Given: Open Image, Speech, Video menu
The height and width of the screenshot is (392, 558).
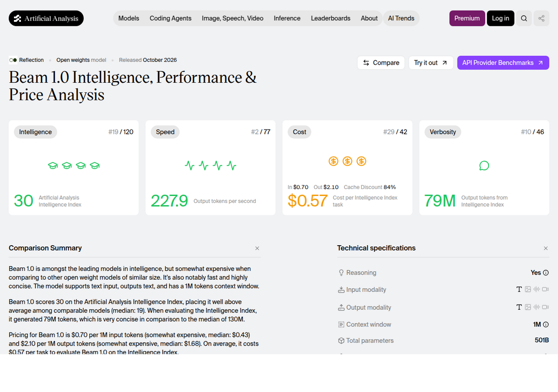Looking at the screenshot, I should (x=232, y=19).
